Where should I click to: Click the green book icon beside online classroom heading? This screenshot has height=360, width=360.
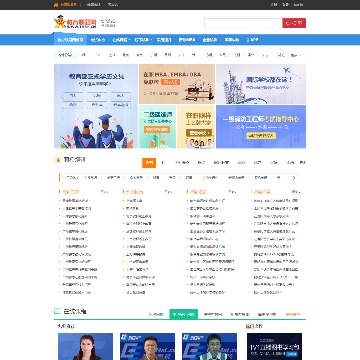click(57, 311)
